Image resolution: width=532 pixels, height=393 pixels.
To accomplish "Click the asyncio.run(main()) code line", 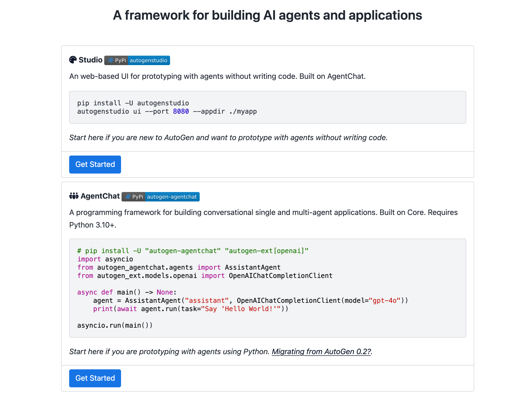I will [115, 326].
